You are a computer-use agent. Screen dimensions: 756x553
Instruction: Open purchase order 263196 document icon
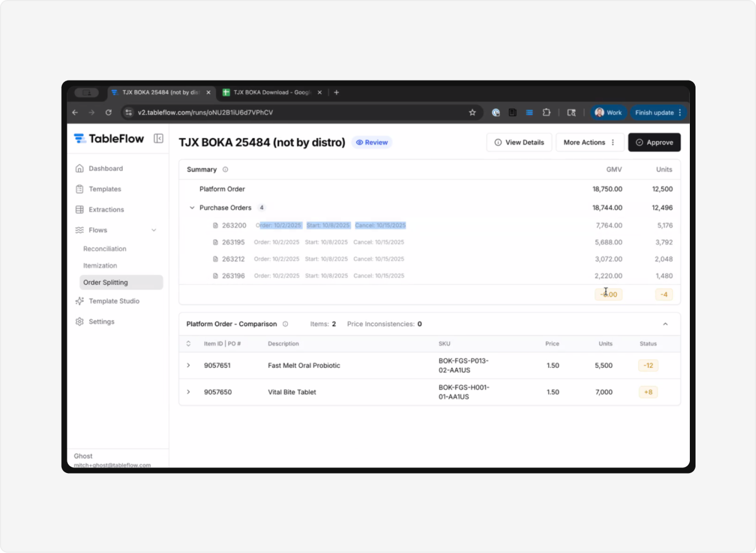(215, 276)
